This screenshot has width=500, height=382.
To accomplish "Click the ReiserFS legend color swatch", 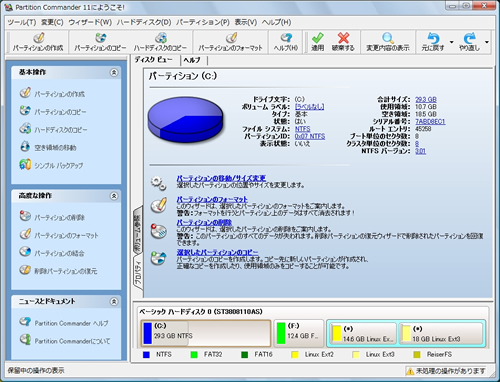I will 417,355.
